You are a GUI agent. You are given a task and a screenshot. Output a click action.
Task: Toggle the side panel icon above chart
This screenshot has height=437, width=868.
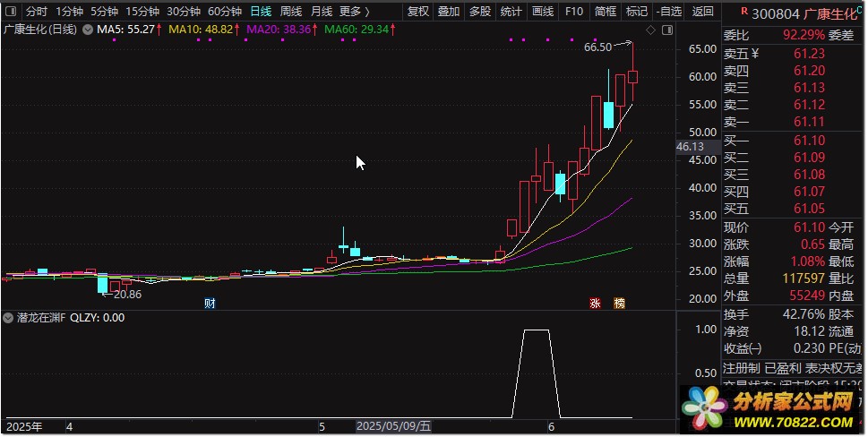tap(667, 30)
